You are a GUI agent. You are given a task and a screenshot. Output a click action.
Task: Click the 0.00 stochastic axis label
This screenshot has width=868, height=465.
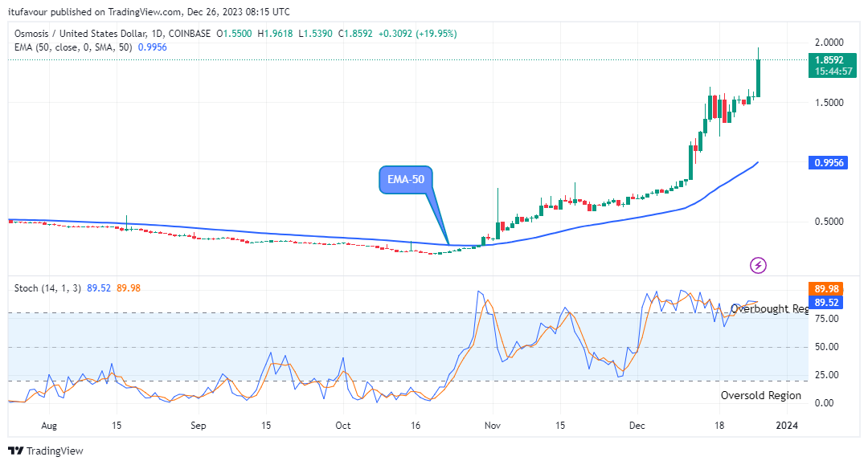point(825,403)
